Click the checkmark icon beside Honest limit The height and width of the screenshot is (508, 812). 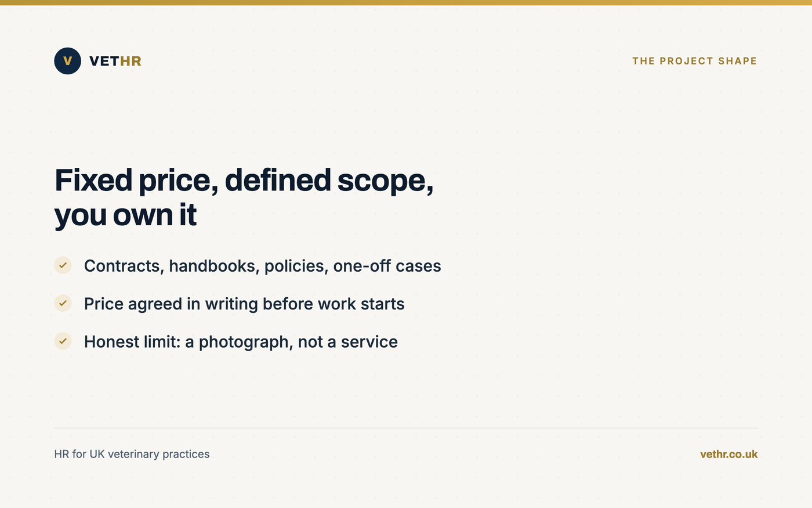(63, 341)
